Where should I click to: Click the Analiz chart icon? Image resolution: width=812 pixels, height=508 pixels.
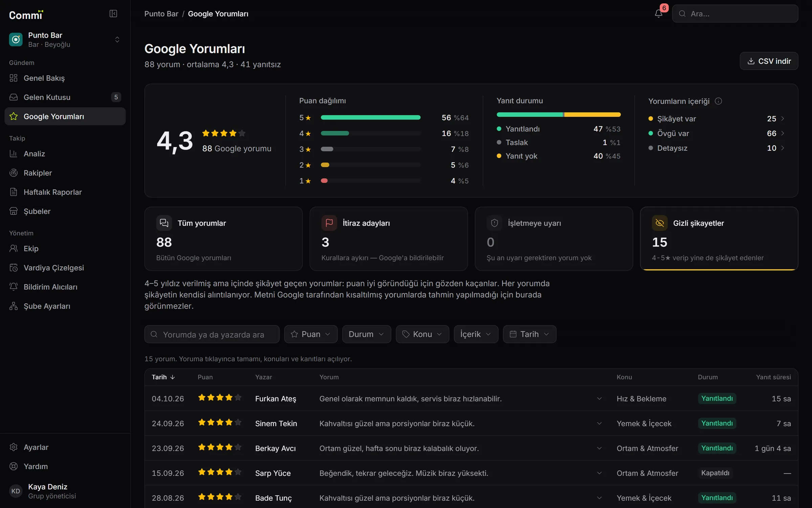click(x=14, y=154)
